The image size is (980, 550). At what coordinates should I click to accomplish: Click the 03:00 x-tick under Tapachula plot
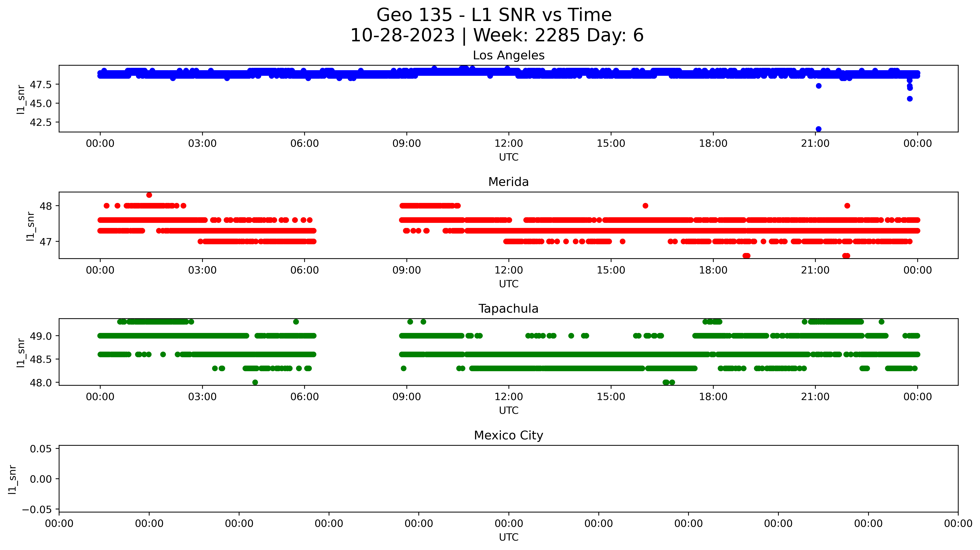tap(202, 397)
